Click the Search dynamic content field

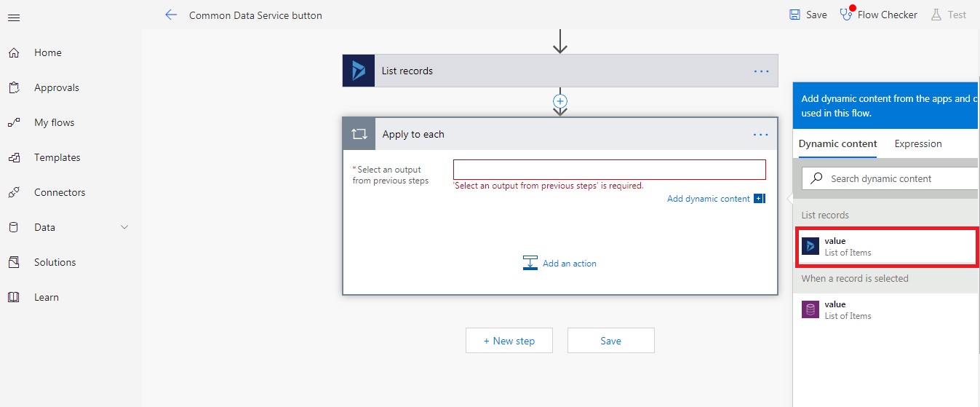[895, 178]
